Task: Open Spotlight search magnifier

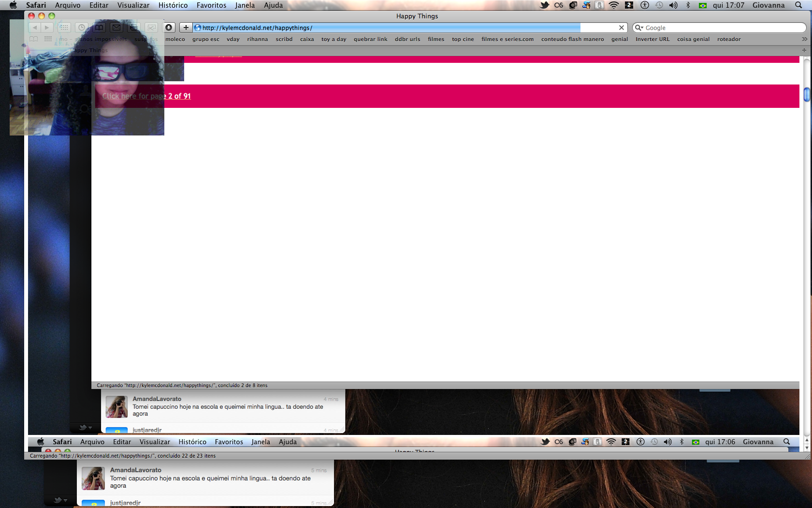Action: coord(798,5)
